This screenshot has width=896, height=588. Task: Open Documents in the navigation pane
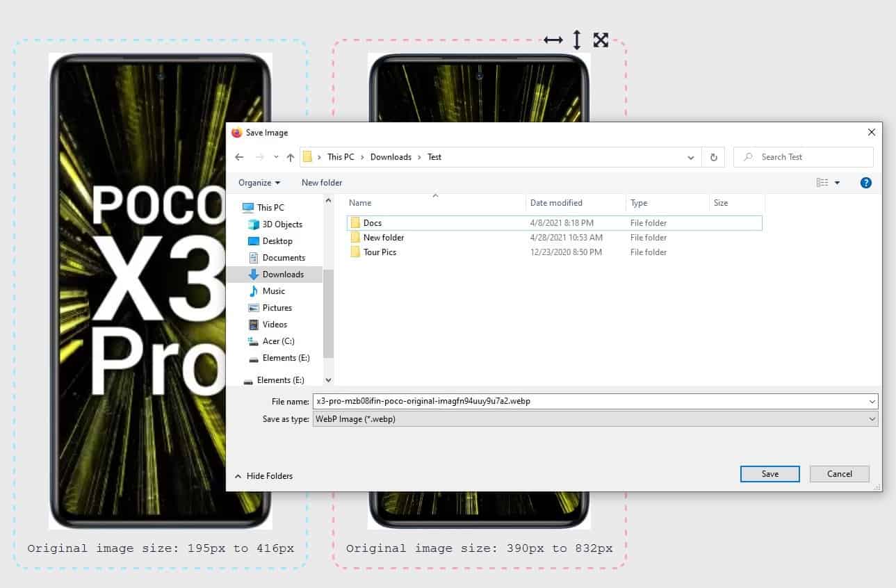click(x=284, y=258)
